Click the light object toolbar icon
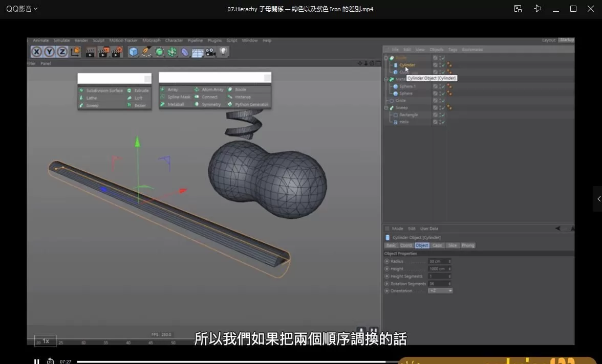602x364 pixels. point(223,51)
